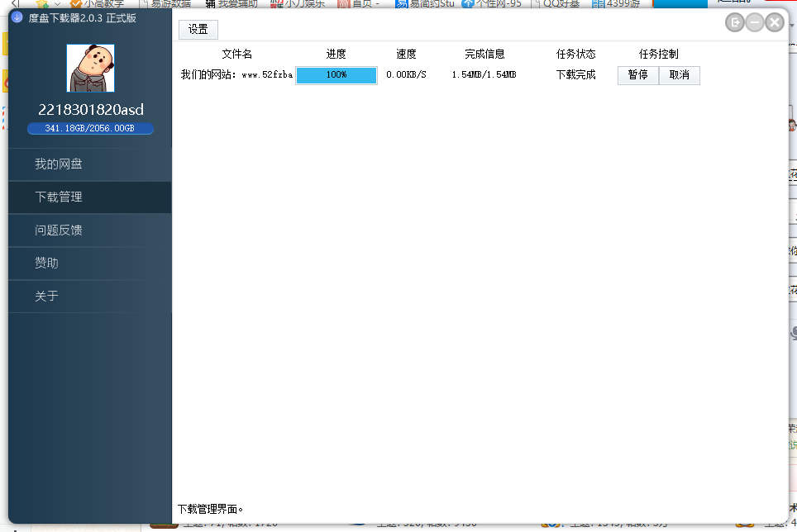
Task: Click the 341.18GB/2056.00GB storage bar
Action: pyautogui.click(x=90, y=128)
